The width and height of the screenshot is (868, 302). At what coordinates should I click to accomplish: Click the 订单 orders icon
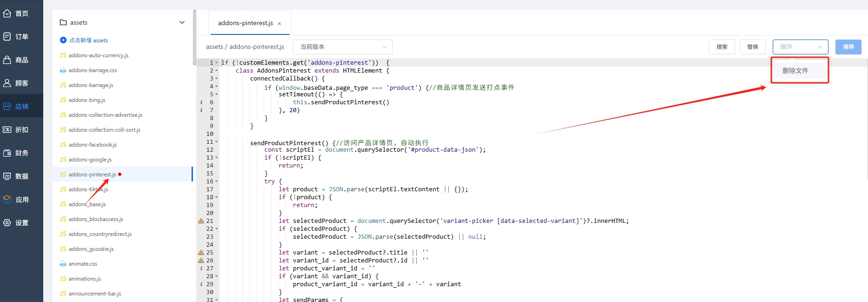pyautogui.click(x=7, y=37)
